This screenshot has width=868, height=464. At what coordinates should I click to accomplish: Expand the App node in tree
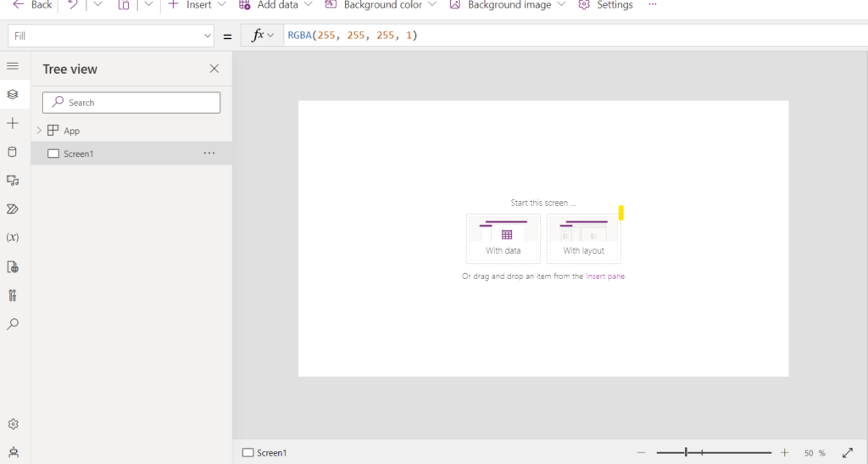pyautogui.click(x=39, y=131)
